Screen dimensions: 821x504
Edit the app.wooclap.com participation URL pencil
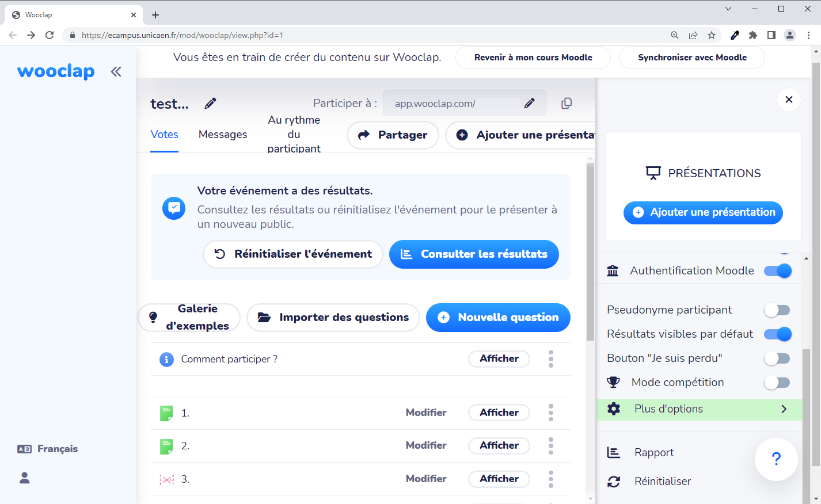coord(529,104)
